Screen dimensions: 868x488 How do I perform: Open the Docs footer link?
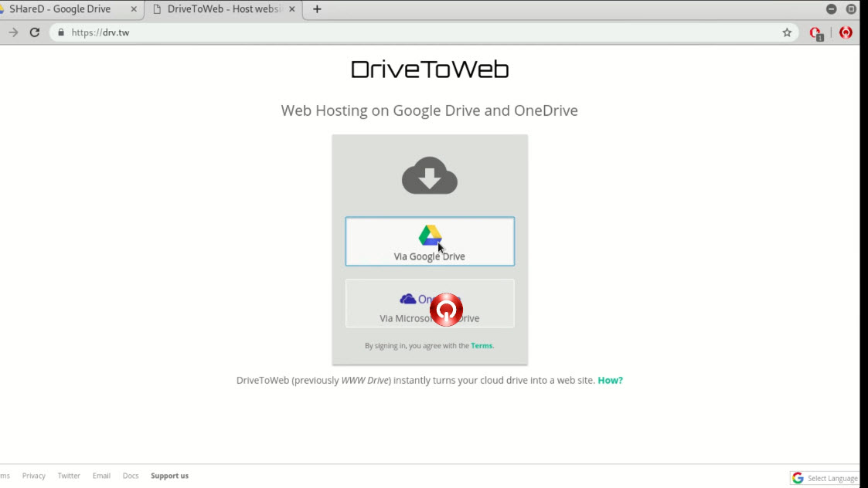click(131, 476)
